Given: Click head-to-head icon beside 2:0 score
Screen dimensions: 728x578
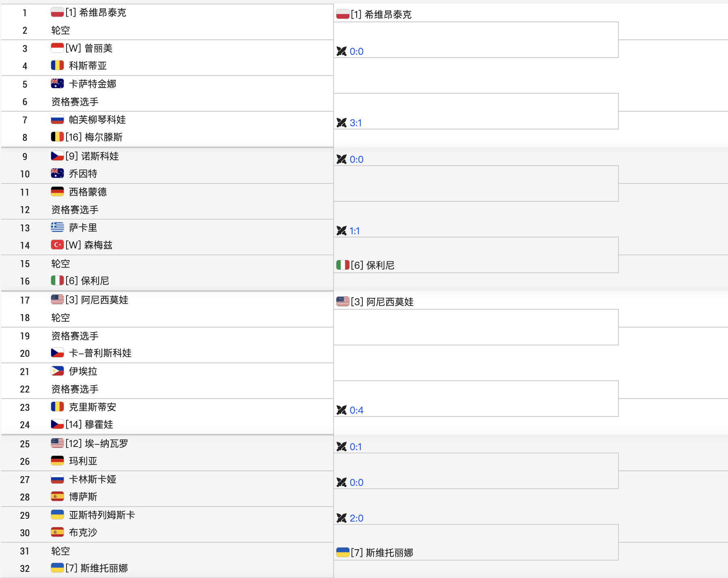Looking at the screenshot, I should [341, 518].
